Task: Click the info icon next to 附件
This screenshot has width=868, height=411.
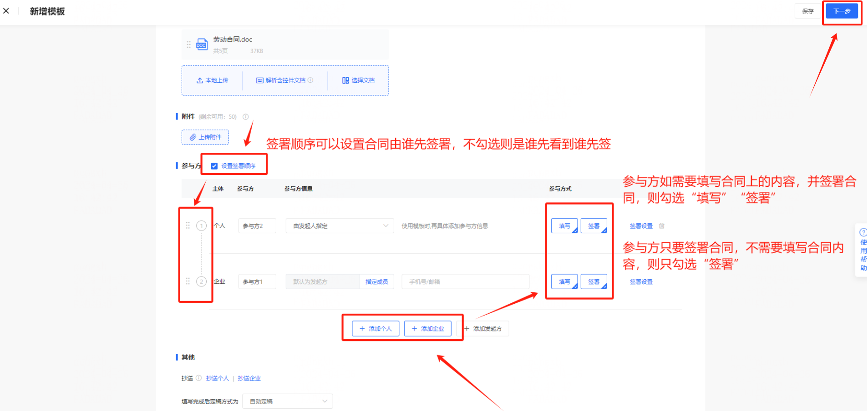Action: (x=246, y=117)
